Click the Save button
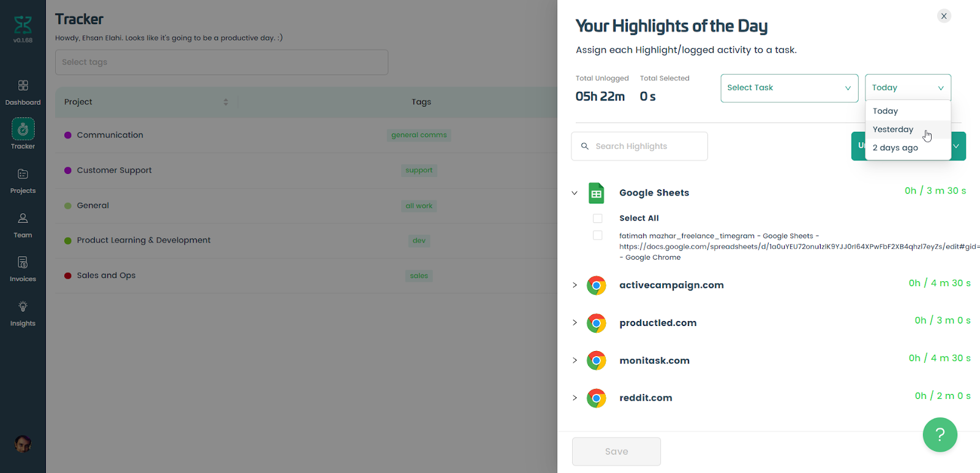 pyautogui.click(x=616, y=452)
